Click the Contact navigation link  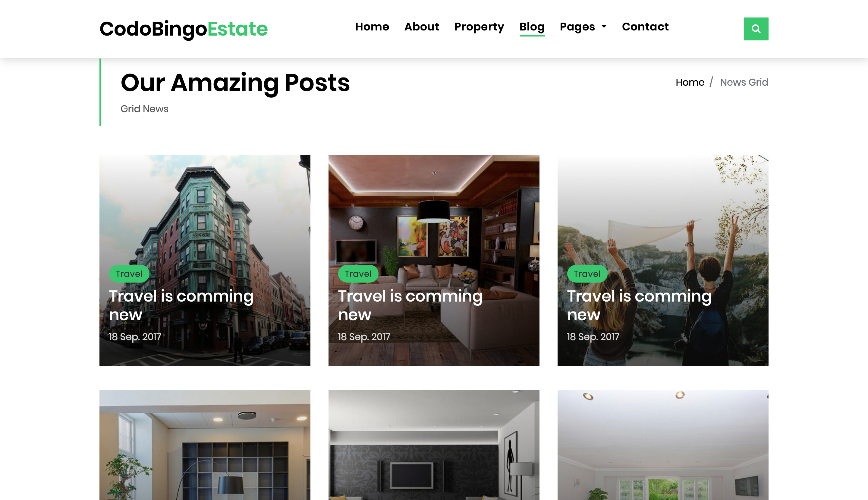[x=645, y=26]
